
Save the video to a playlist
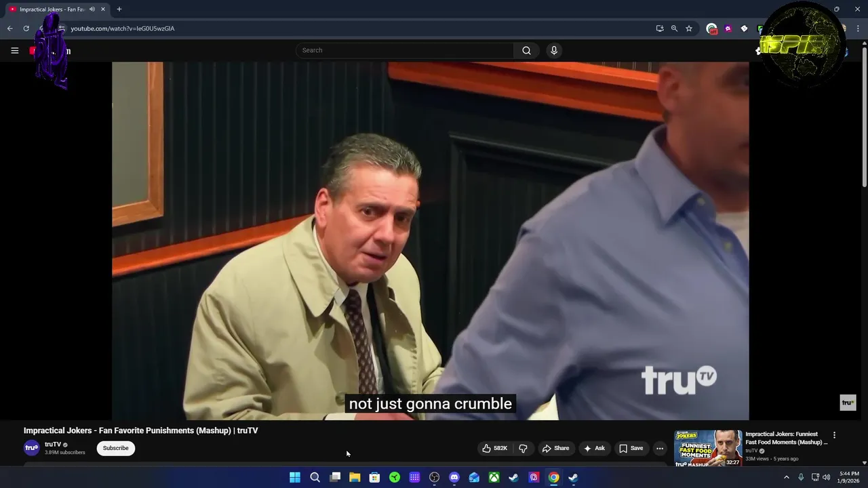(631, 448)
